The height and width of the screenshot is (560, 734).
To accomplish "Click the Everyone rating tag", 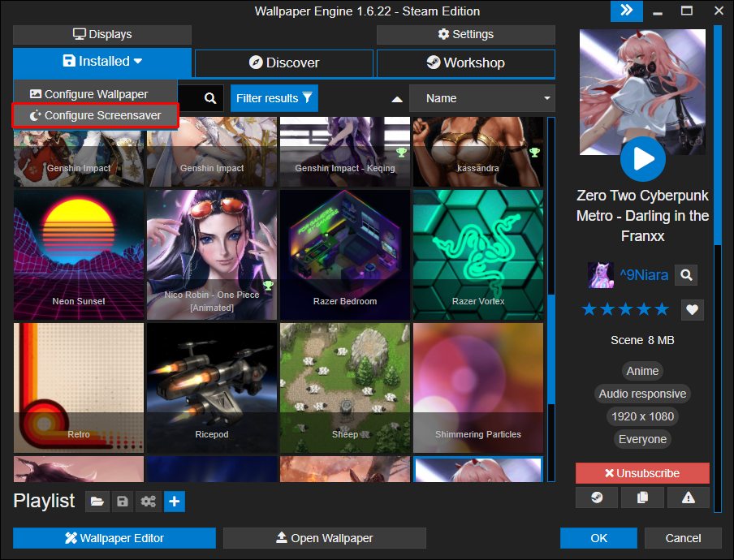I will pos(642,439).
